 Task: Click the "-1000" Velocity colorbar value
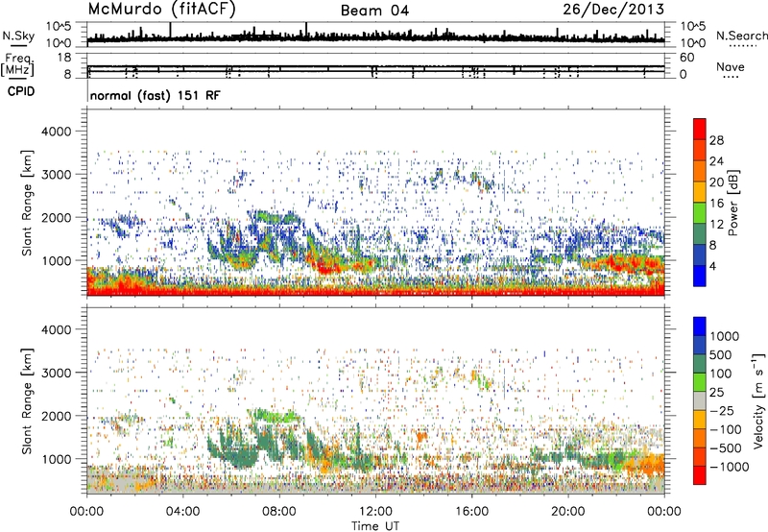click(729, 467)
